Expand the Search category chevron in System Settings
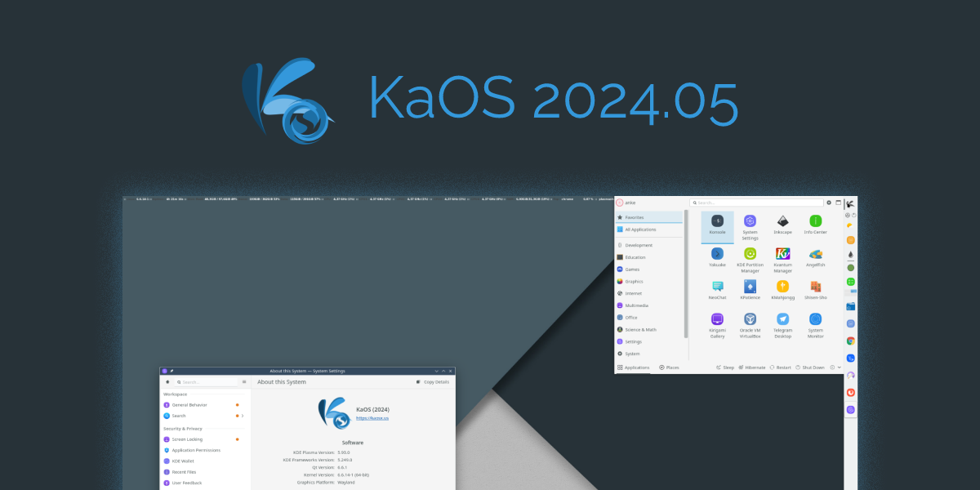The height and width of the screenshot is (490, 980). tap(243, 416)
